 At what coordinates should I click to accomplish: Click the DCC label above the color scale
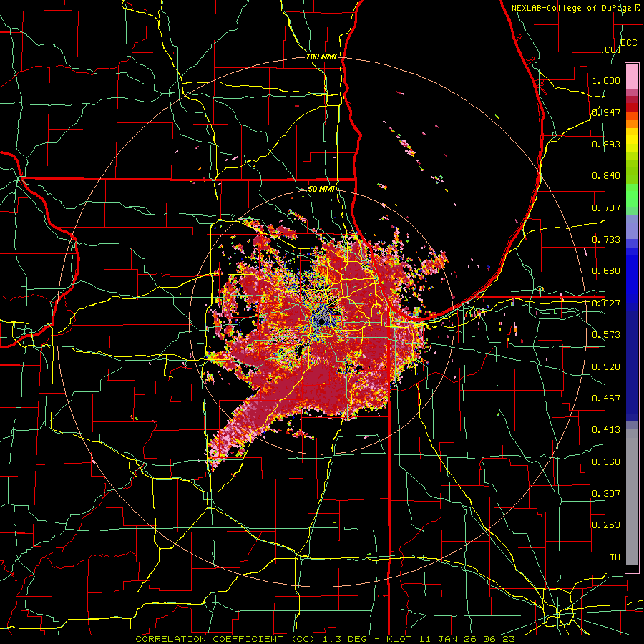628,43
